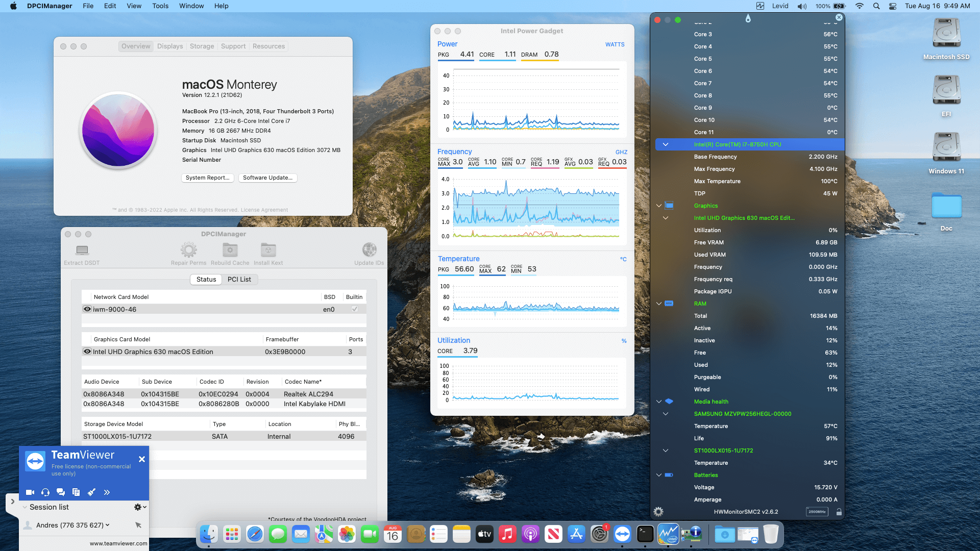The height and width of the screenshot is (551, 980).
Task: Click °C unit toggle in Temperature section
Action: (x=623, y=259)
